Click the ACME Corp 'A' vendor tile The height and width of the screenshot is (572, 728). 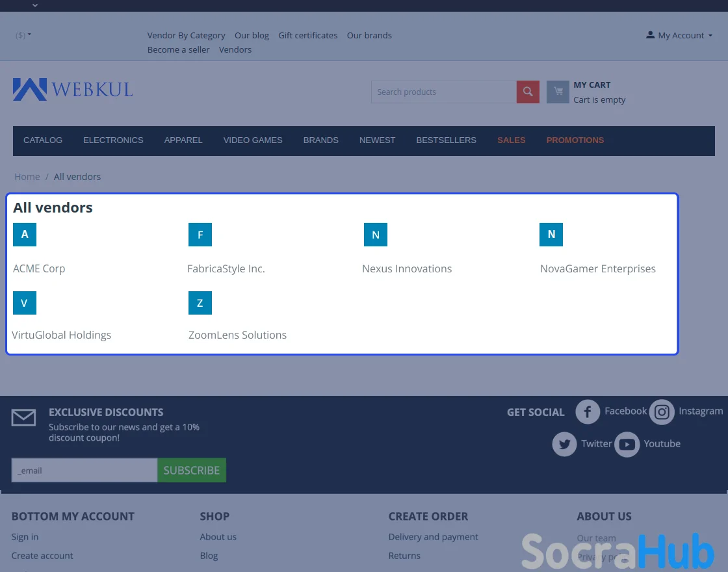point(25,235)
